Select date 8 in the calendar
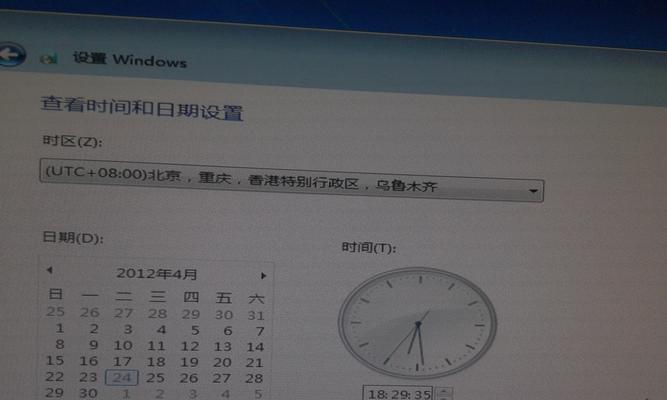The height and width of the screenshot is (400, 667). coord(60,344)
